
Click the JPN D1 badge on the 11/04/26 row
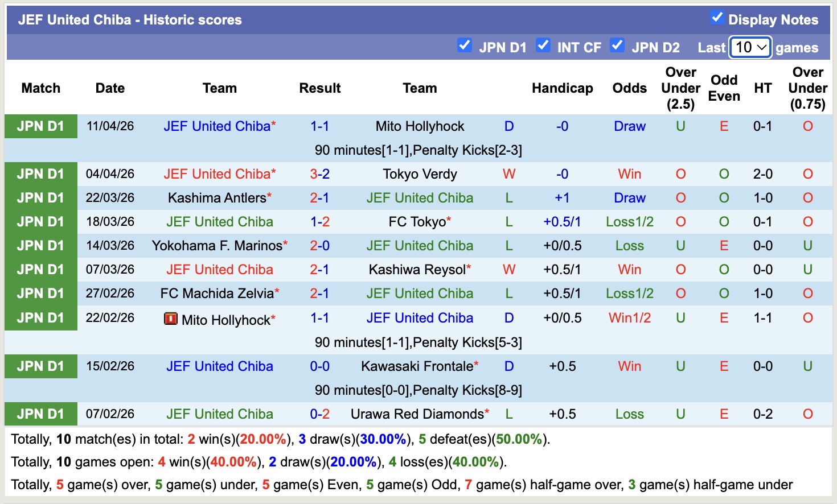tap(40, 126)
